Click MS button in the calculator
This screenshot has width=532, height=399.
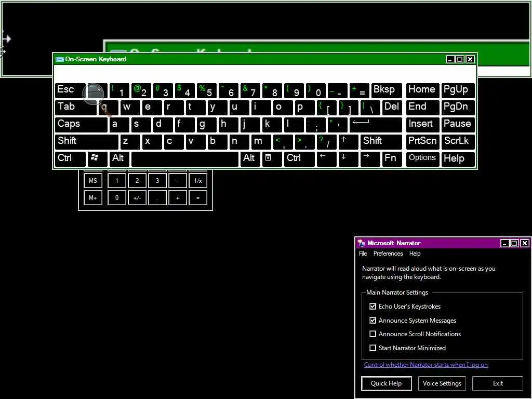pos(93,180)
